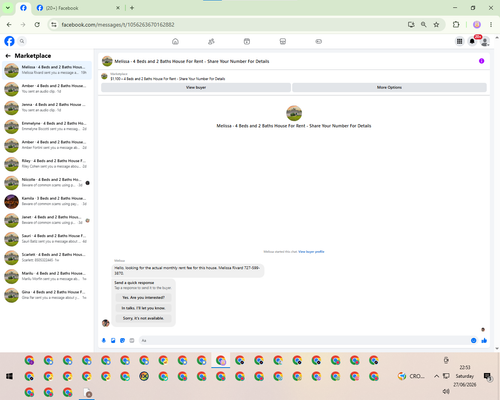Switch to the first pinned Facebook tab

pyautogui.click(x=23, y=8)
